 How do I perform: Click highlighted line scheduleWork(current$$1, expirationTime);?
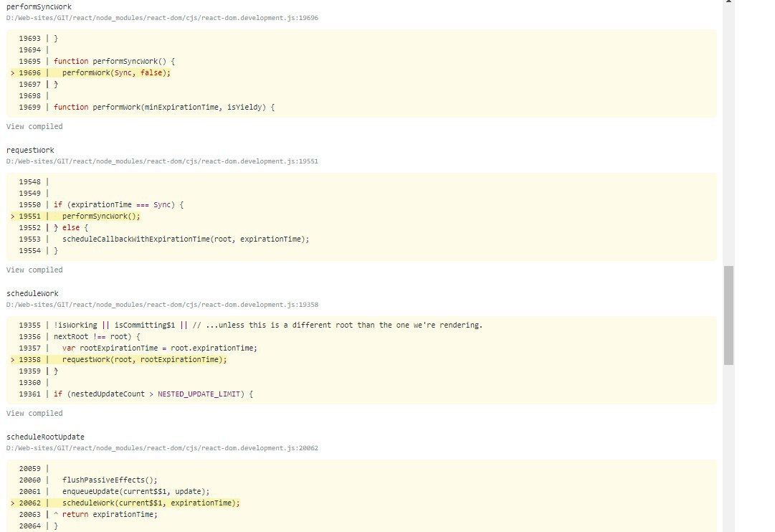tap(151, 503)
